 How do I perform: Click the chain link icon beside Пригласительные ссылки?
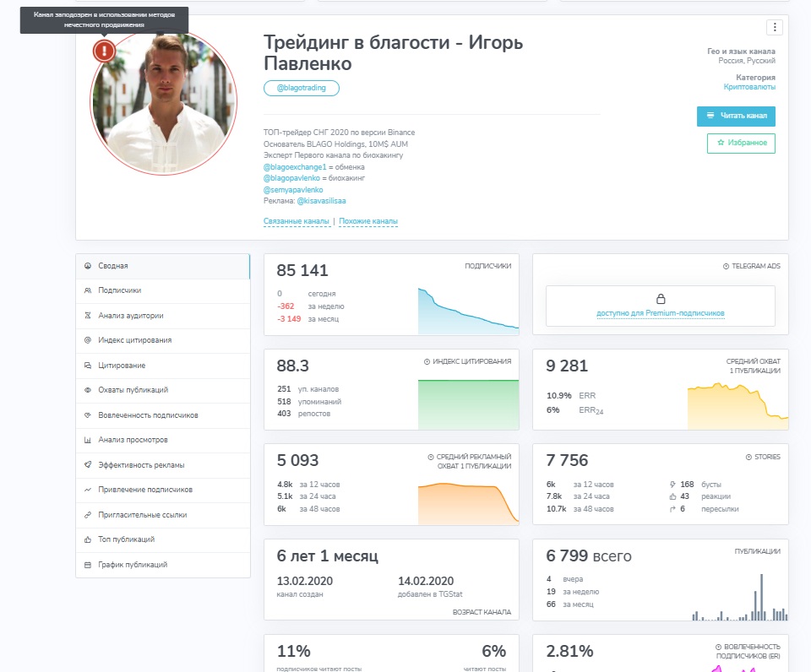[87, 515]
